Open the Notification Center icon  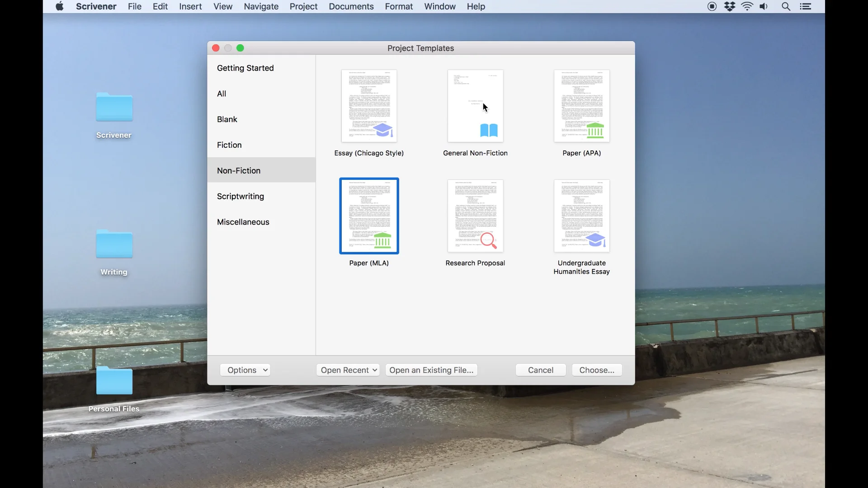(x=806, y=6)
